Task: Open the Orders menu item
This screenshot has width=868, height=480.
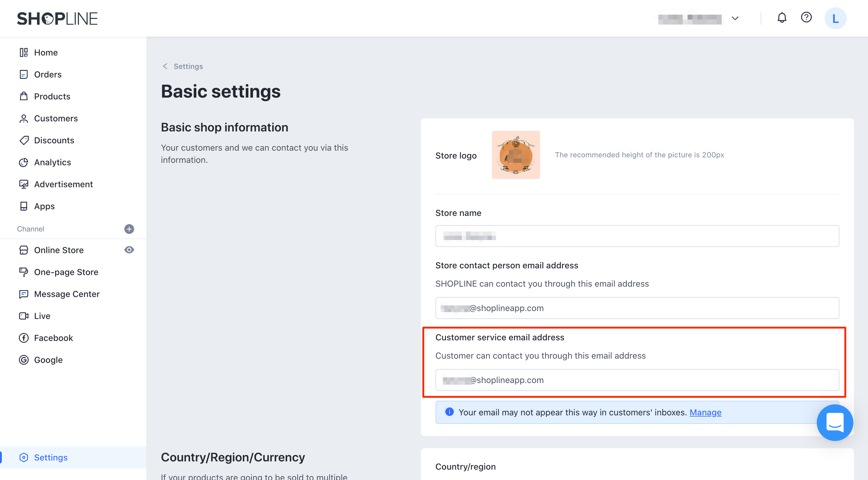Action: 48,74
